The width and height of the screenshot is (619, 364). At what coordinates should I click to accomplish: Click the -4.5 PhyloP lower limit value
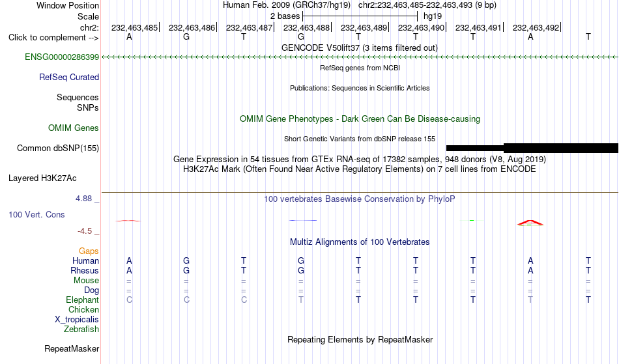pyautogui.click(x=85, y=231)
